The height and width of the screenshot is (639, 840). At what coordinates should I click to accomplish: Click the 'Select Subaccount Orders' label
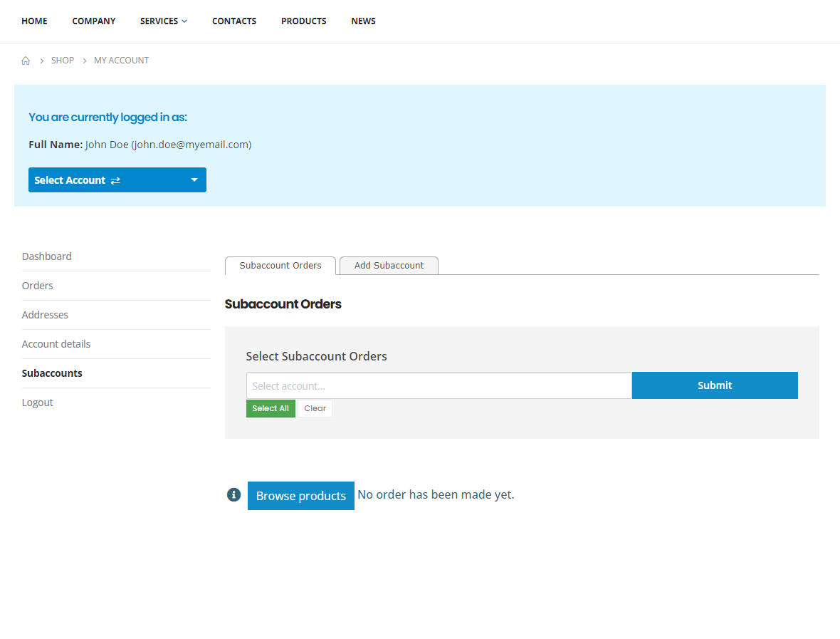tap(316, 356)
